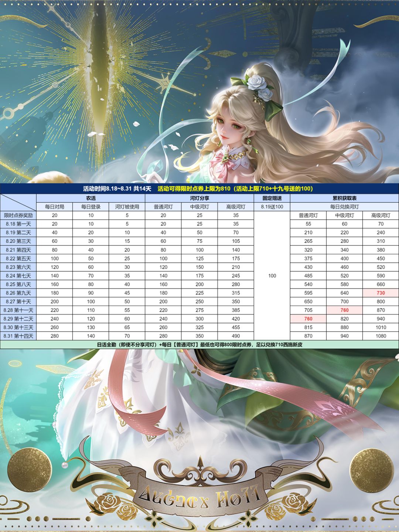
Task: Click the red highlighted 730 cell
Action: (381, 293)
